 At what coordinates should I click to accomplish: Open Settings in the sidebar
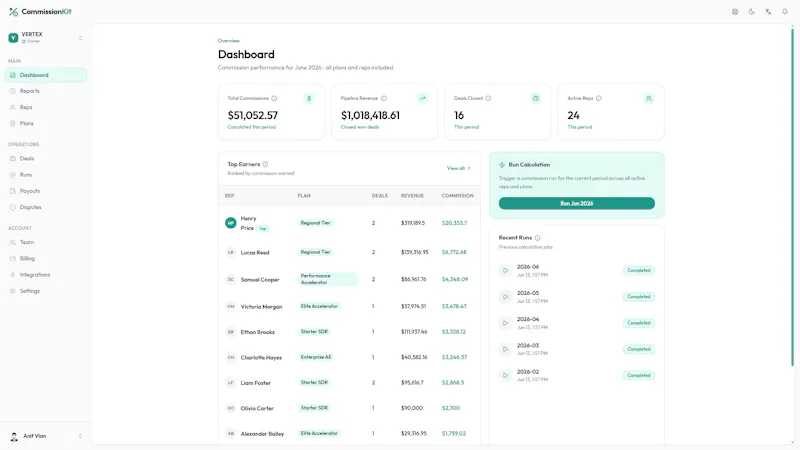(x=45, y=291)
